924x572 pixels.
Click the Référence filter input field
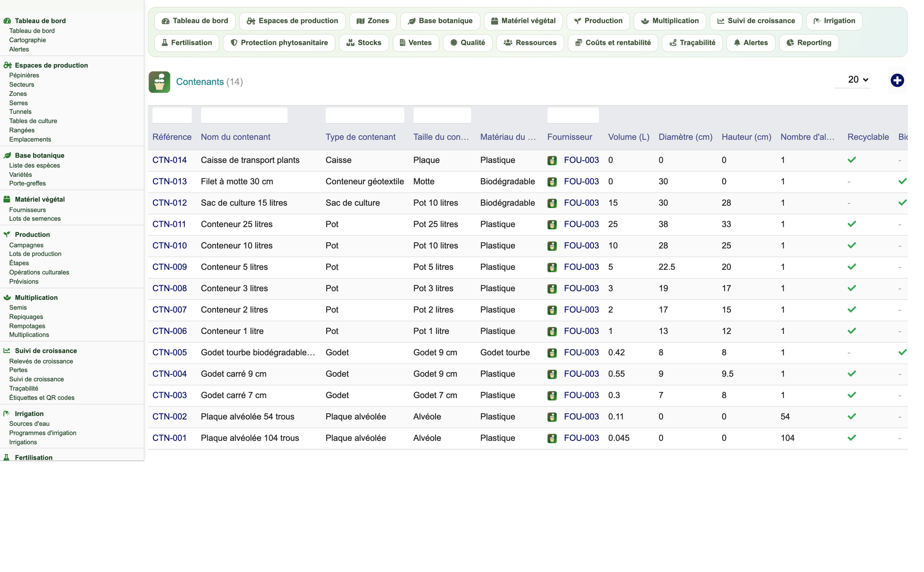pyautogui.click(x=172, y=115)
